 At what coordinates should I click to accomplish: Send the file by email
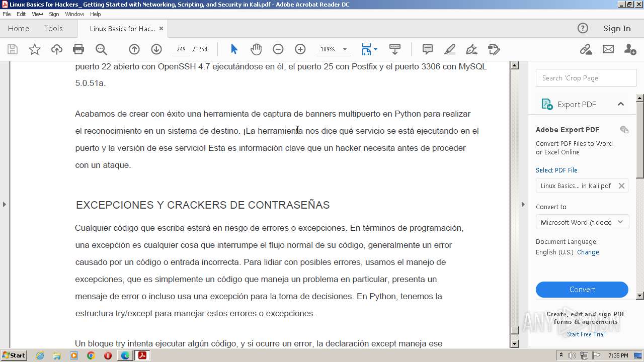pyautogui.click(x=608, y=49)
